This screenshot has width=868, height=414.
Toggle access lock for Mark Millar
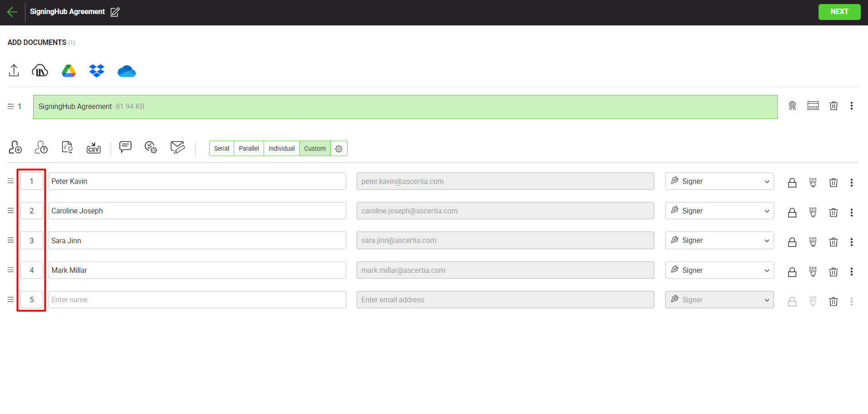pos(792,272)
